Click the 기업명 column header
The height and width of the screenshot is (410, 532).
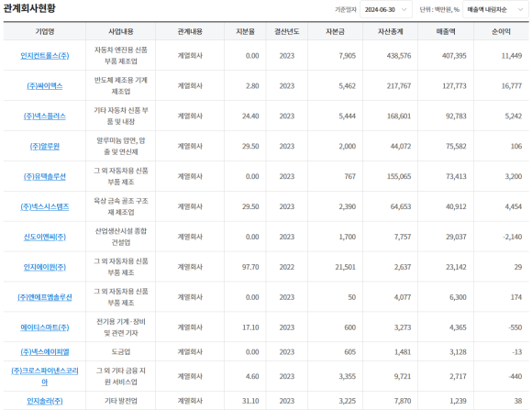45,31
